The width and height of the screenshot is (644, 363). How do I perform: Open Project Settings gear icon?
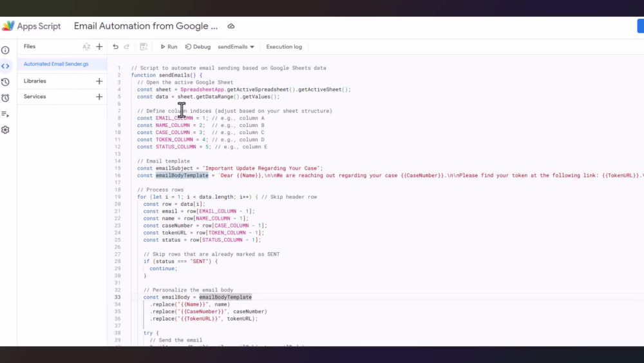click(x=5, y=130)
